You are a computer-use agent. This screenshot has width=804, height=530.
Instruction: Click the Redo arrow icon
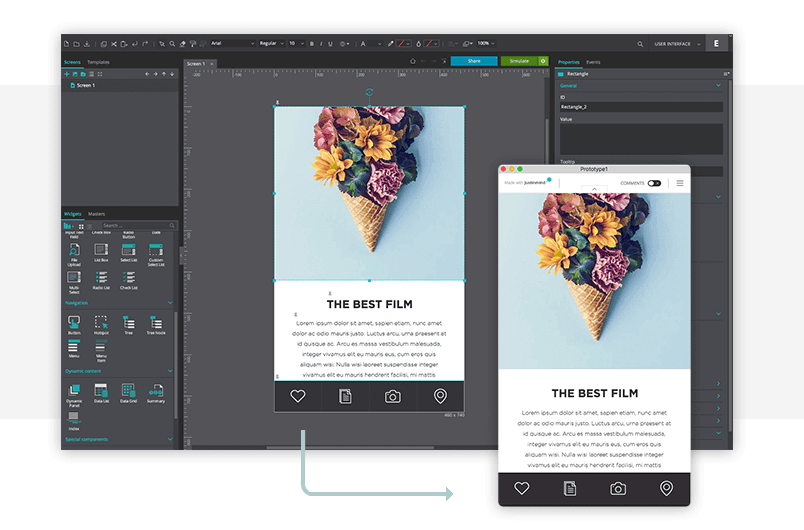pyautogui.click(x=145, y=44)
